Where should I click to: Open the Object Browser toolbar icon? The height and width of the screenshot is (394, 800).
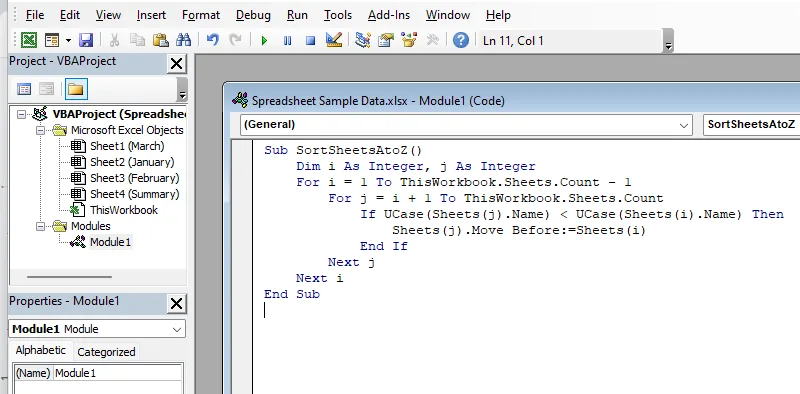[409, 40]
